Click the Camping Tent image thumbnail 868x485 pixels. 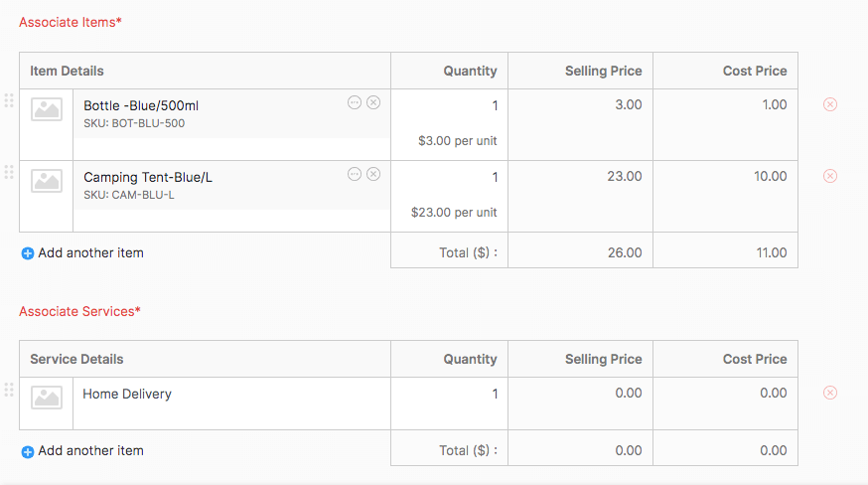(x=47, y=181)
